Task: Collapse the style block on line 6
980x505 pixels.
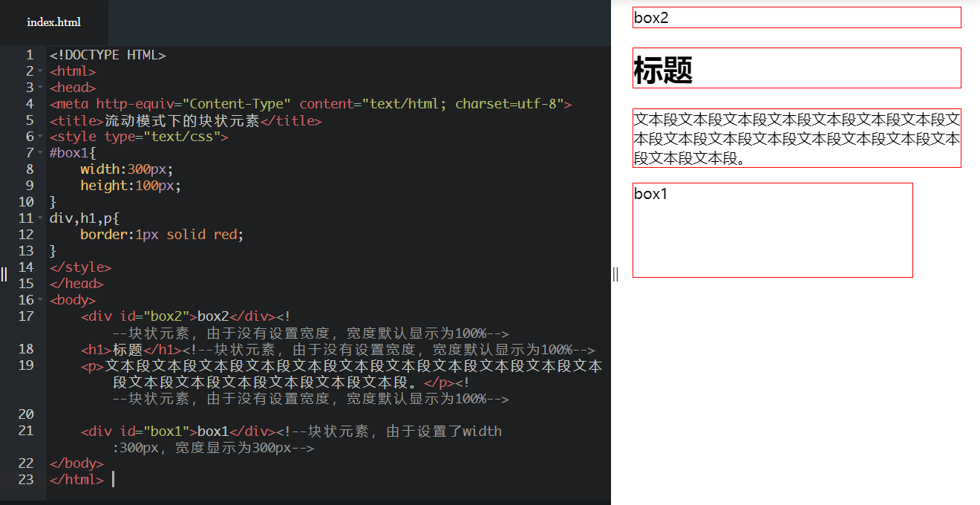Action: click(39, 136)
